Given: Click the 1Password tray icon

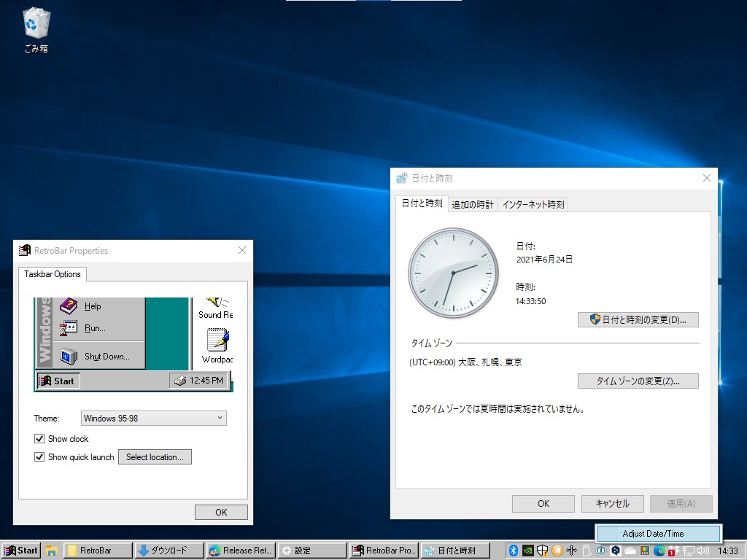Looking at the screenshot, I should 601,551.
